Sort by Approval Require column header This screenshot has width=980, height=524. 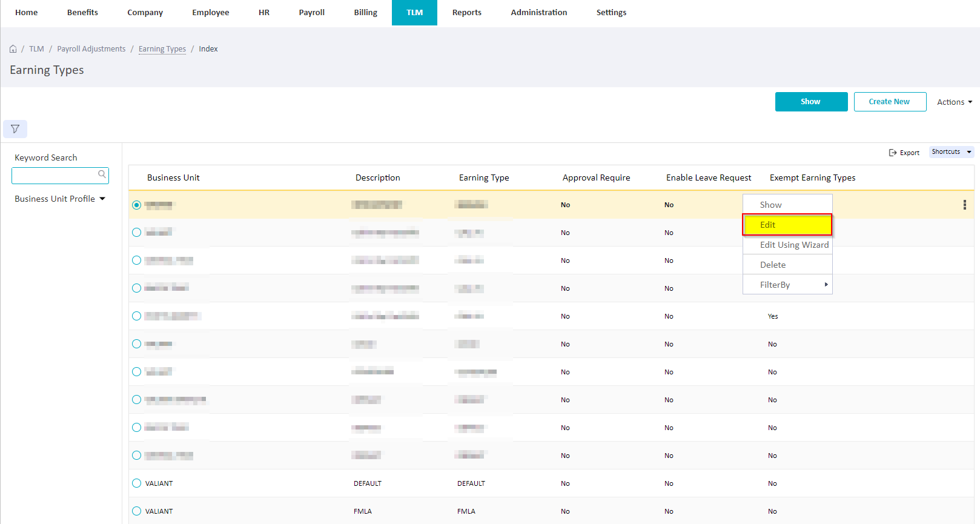point(597,177)
